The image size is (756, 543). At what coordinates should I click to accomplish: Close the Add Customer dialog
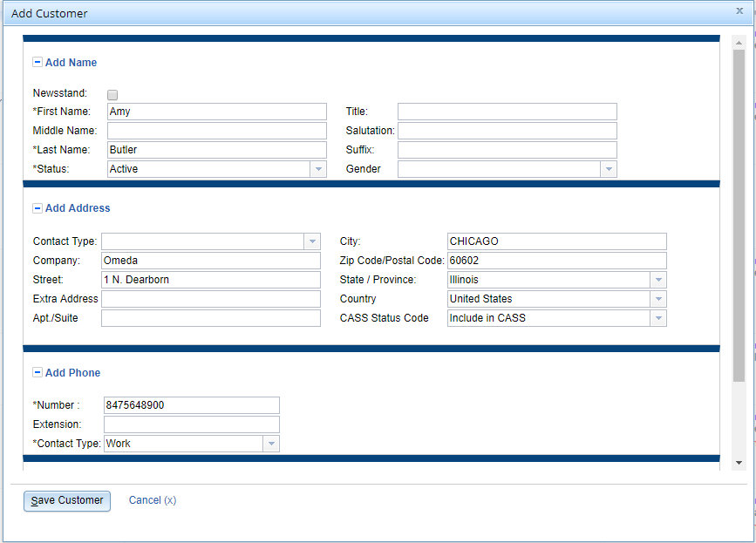(x=739, y=11)
